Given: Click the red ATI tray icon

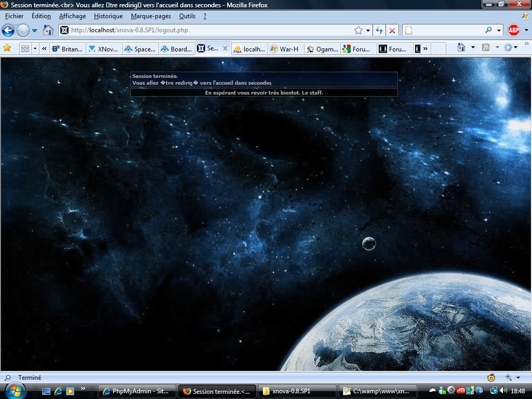Looking at the screenshot, I should coord(460,391).
